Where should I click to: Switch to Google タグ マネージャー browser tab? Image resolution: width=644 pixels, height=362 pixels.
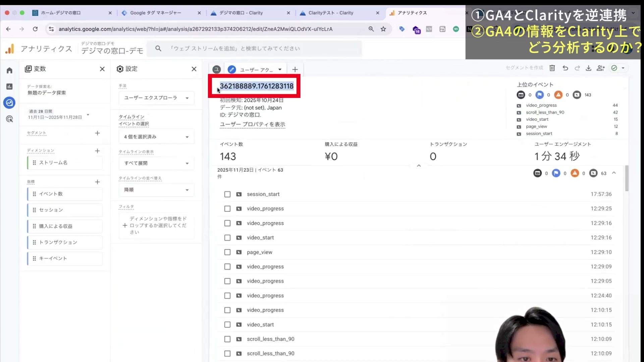(161, 13)
